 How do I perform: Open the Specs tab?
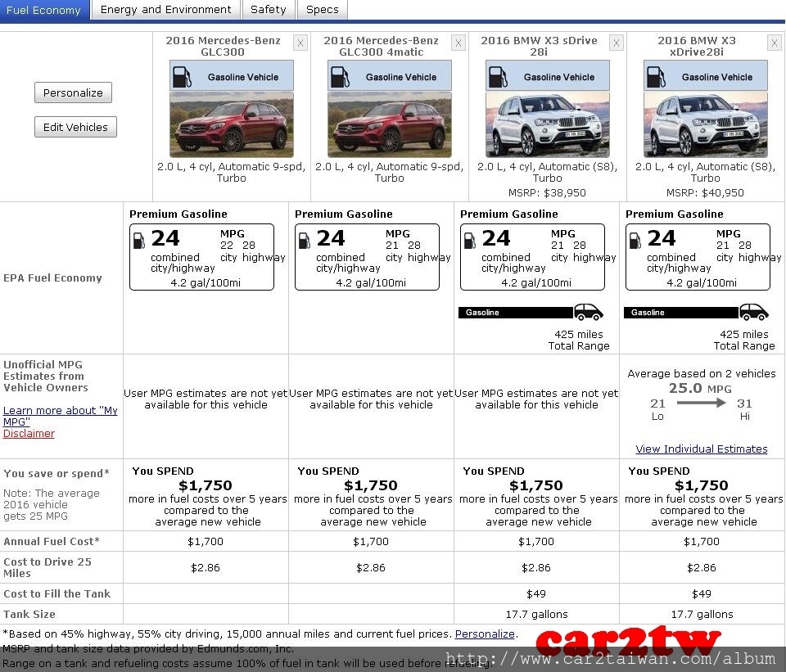pyautogui.click(x=323, y=10)
